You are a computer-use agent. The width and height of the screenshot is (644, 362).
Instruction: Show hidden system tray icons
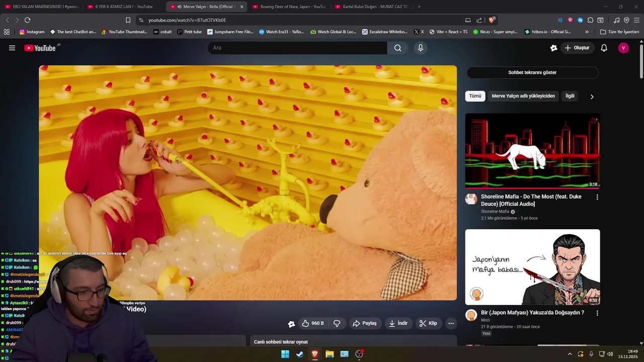pos(570,354)
